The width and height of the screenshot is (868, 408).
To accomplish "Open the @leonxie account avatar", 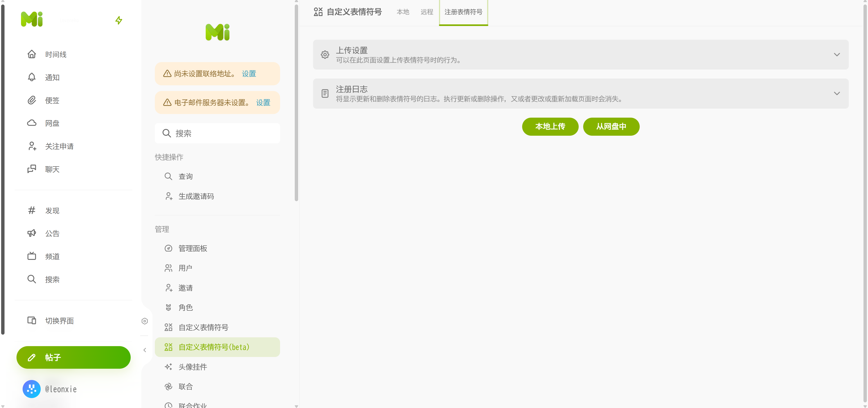I will point(32,389).
